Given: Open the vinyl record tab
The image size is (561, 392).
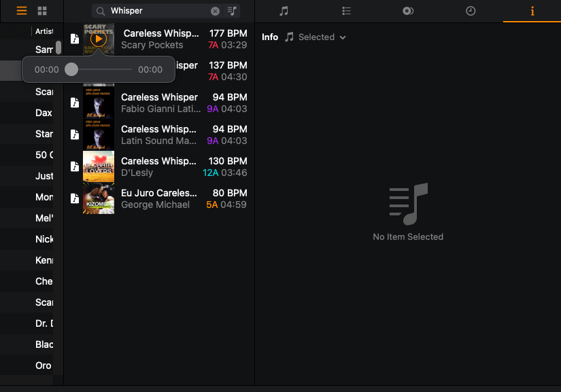Looking at the screenshot, I should [408, 11].
